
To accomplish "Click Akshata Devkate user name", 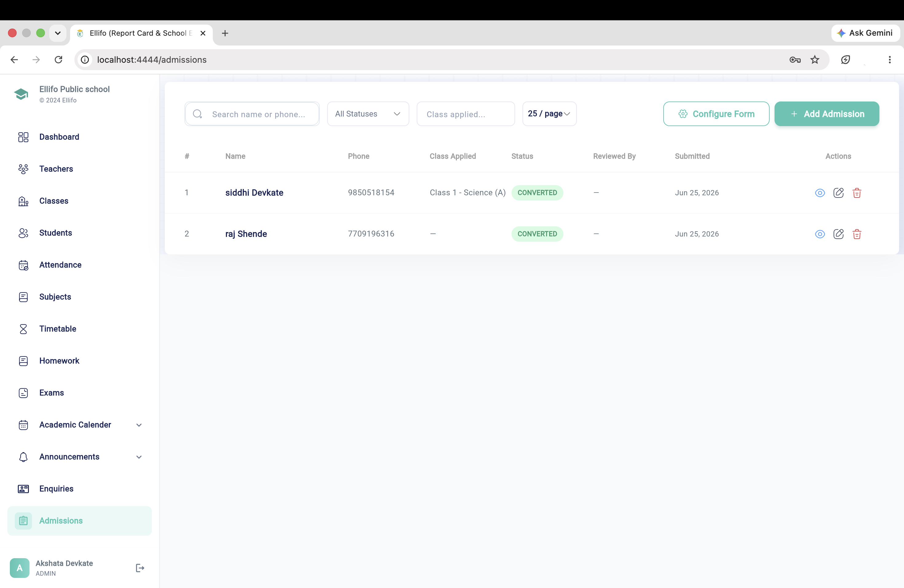I will click(x=64, y=563).
